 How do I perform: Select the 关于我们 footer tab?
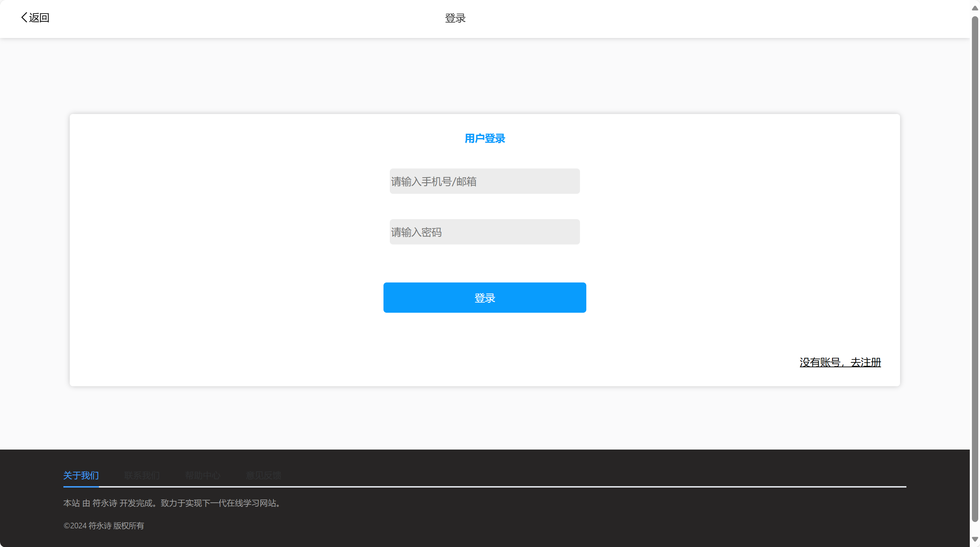(x=81, y=475)
